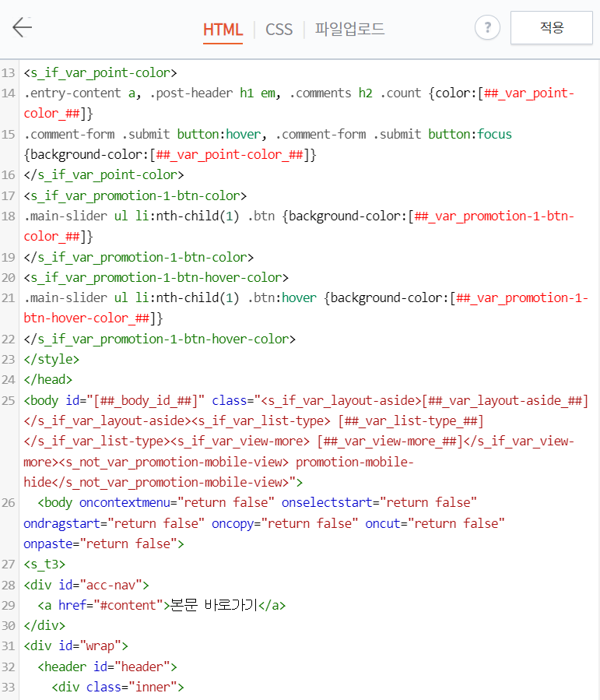
Task: Click line number 26 in the gutter
Action: point(8,503)
